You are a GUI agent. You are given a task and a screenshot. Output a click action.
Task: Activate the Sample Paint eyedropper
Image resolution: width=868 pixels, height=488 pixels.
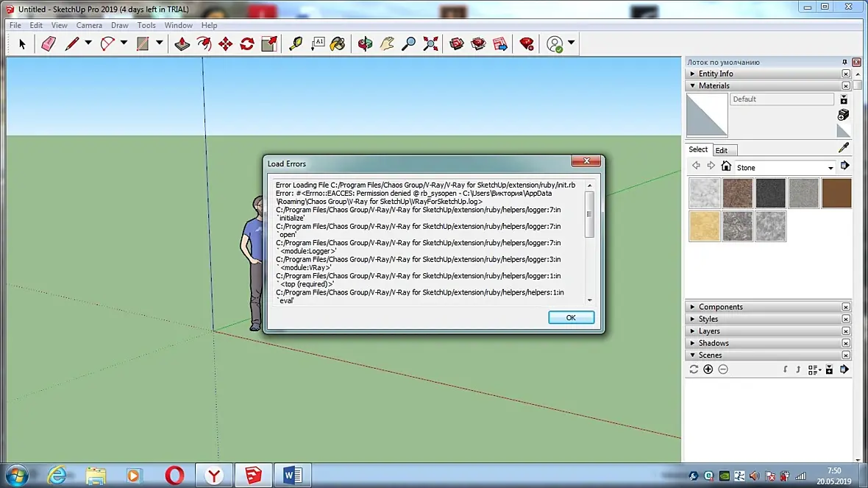click(x=844, y=147)
